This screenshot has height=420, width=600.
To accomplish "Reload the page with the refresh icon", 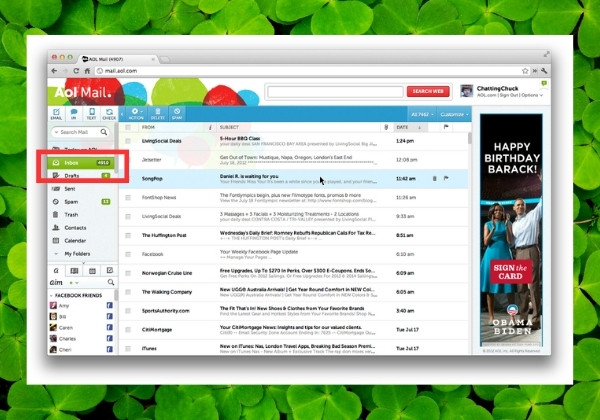I will pos(76,71).
